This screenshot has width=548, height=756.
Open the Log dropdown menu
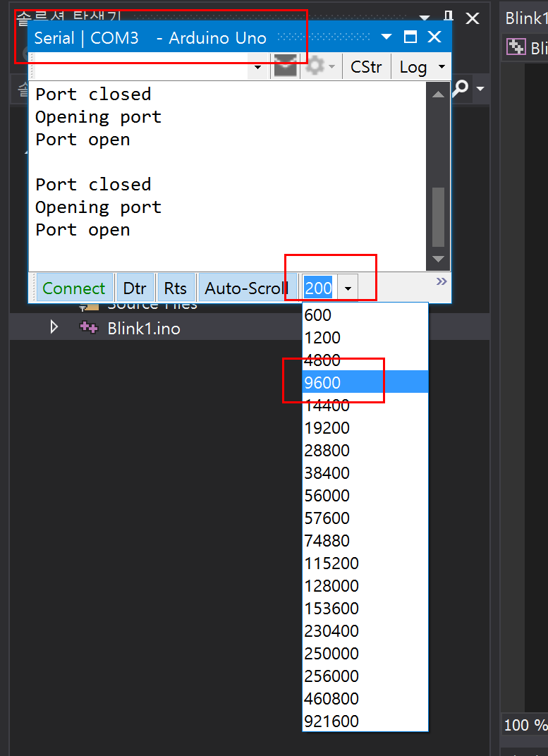422,67
